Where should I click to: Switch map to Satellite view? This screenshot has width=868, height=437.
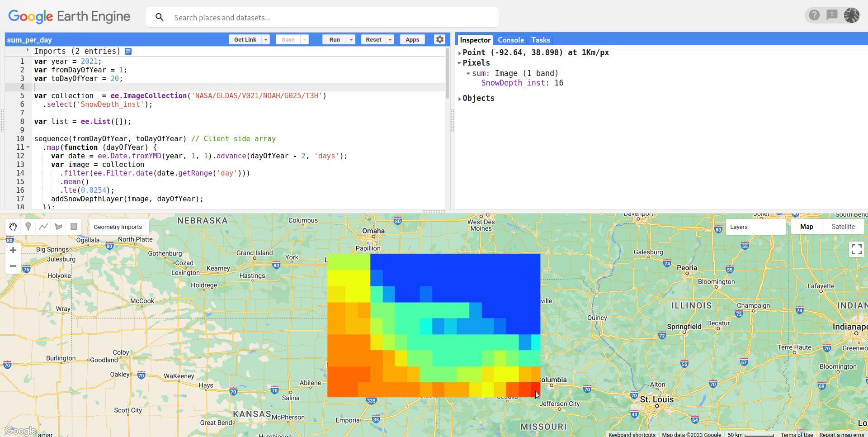point(843,227)
